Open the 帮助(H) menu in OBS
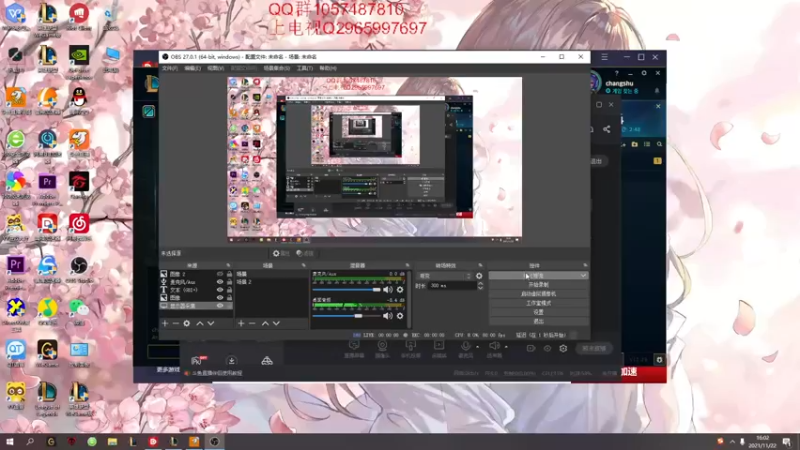Viewport: 800px width, 450px height. 328,68
